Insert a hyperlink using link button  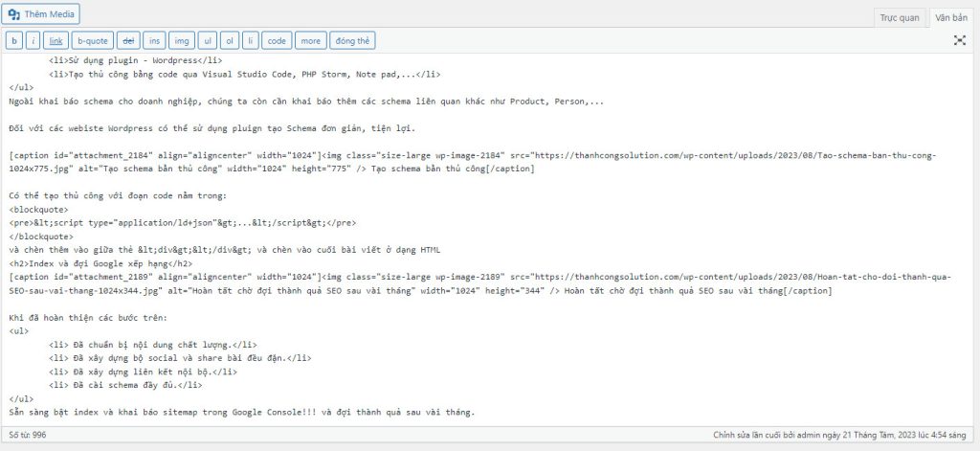click(56, 40)
